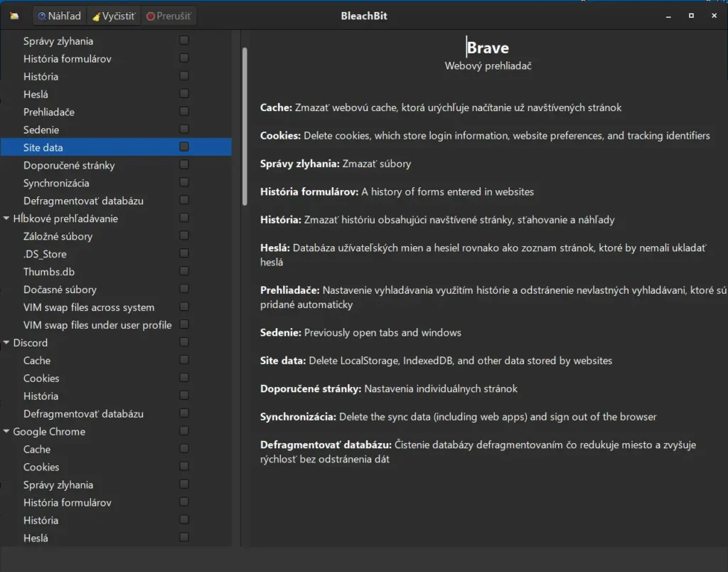728x572 pixels.
Task: Enable the Hĺbkové prehľadávanie group checkbox
Action: click(x=184, y=218)
